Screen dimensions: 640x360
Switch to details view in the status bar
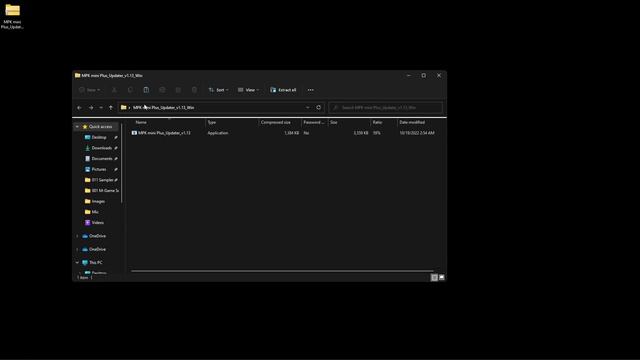tap(434, 278)
